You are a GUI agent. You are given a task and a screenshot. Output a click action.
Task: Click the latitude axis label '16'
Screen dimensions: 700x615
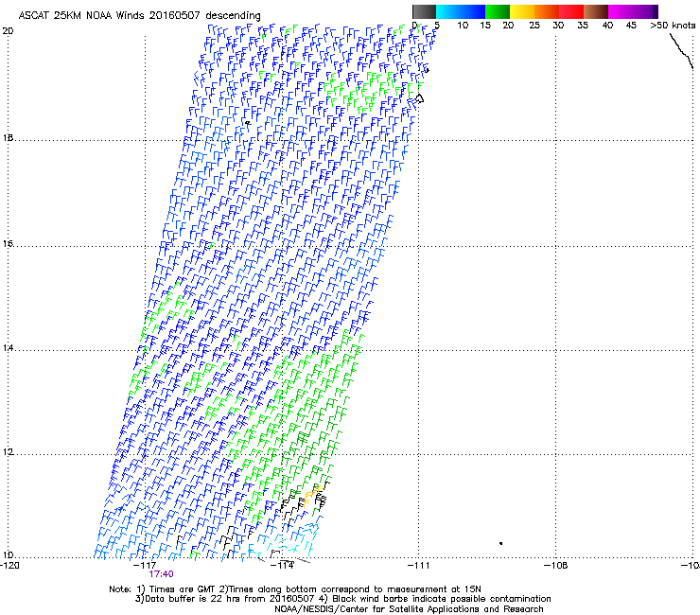tap(8, 244)
